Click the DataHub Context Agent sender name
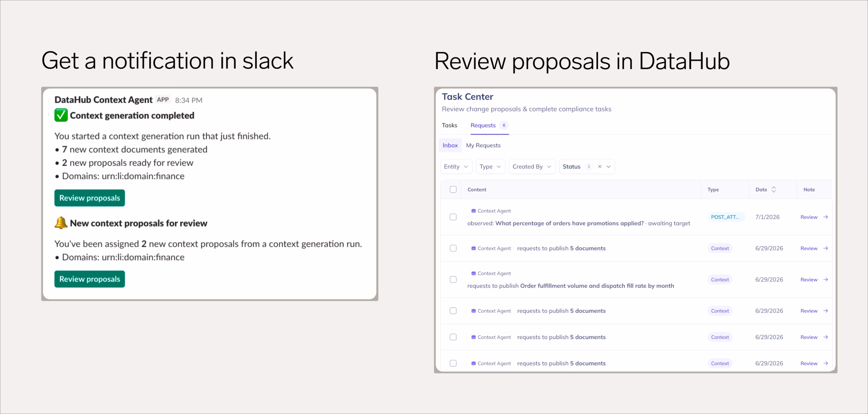Viewport: 868px width, 414px height. click(103, 100)
